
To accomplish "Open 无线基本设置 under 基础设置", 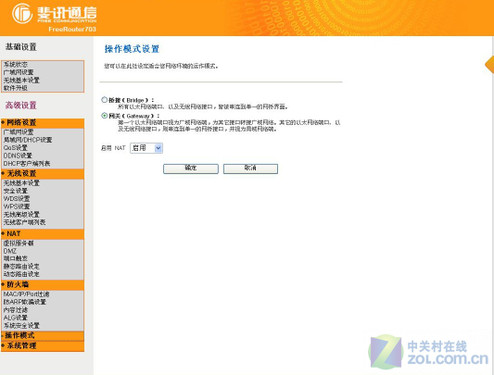I will click(x=21, y=80).
